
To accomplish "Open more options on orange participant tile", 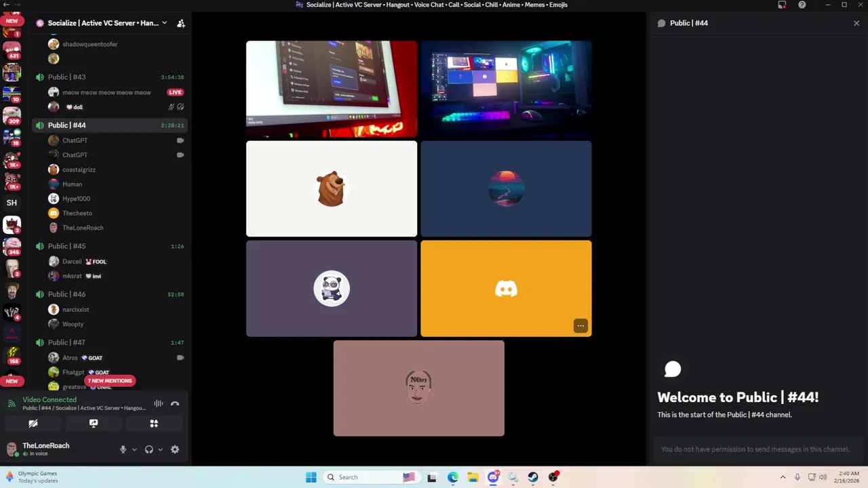I will [580, 326].
